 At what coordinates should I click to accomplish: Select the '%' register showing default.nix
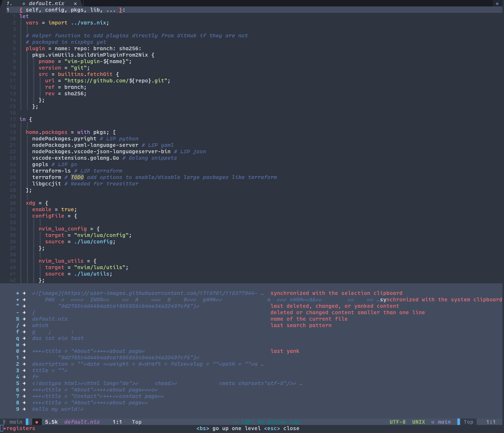click(x=18, y=319)
